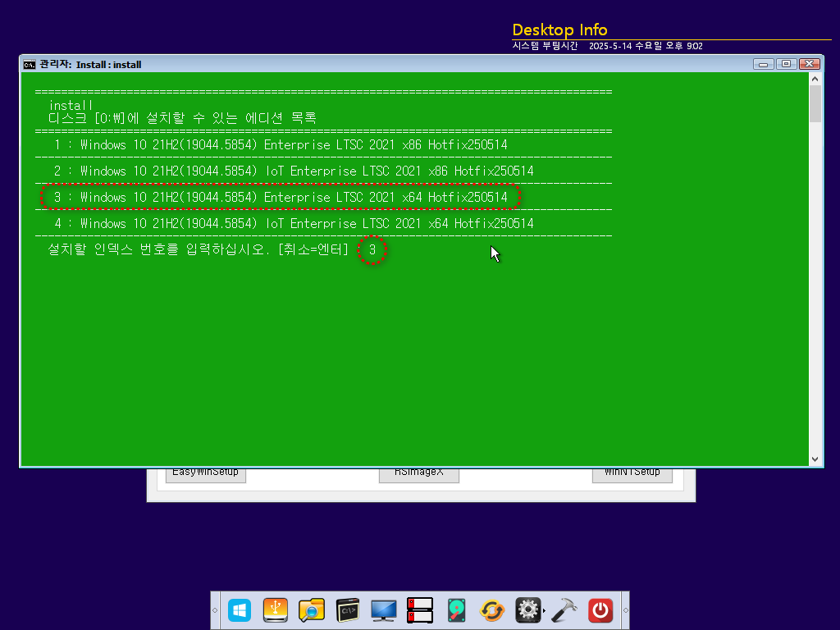This screenshot has width=840, height=630.
Task: Open the gear settings dock icon
Action: pos(528,610)
